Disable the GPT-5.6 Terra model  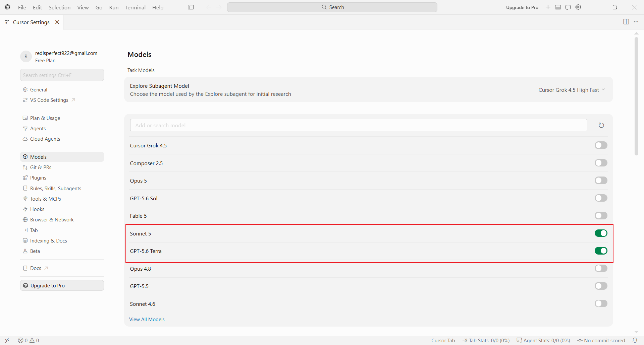601,251
